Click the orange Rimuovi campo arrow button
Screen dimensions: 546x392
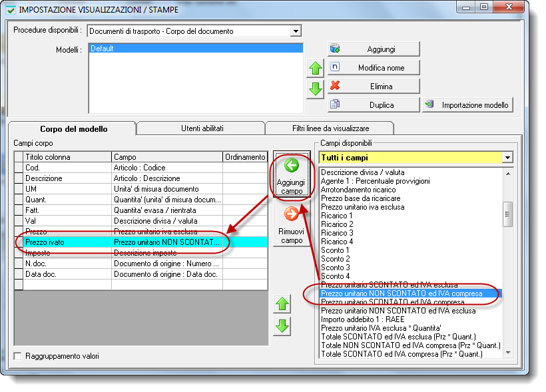pyautogui.click(x=292, y=224)
